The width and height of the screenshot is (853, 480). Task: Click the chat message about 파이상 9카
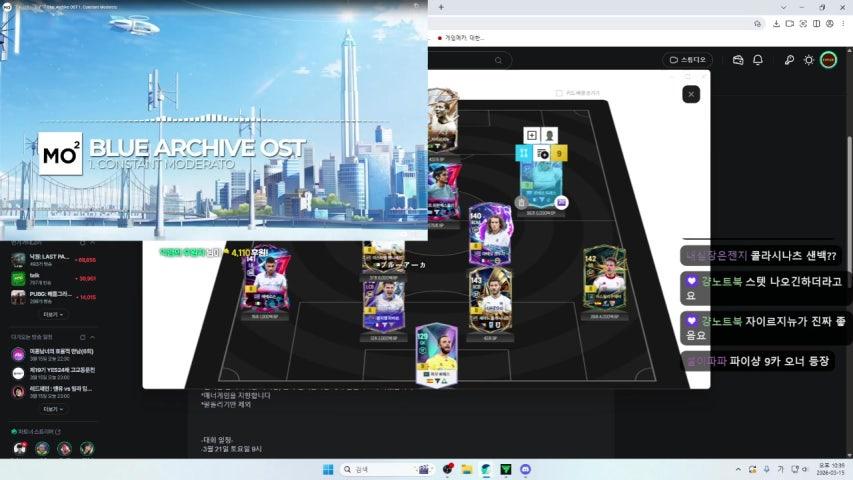[757, 361]
